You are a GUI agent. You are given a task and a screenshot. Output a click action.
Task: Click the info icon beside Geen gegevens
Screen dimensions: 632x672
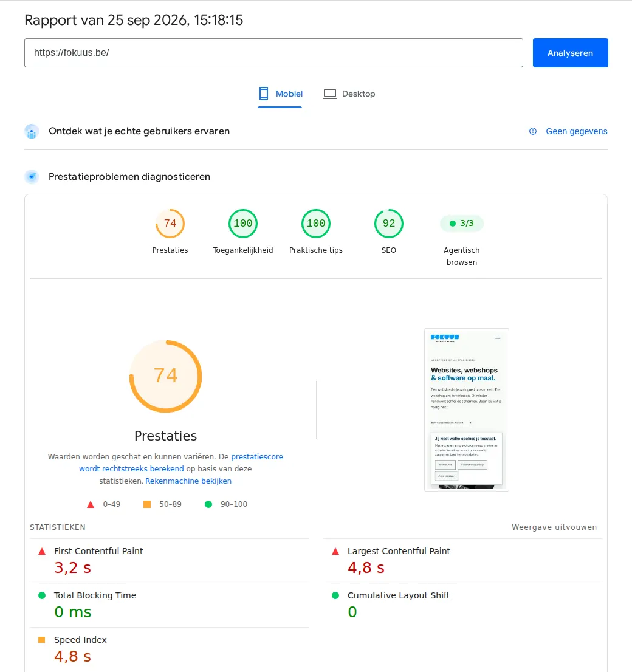[533, 131]
